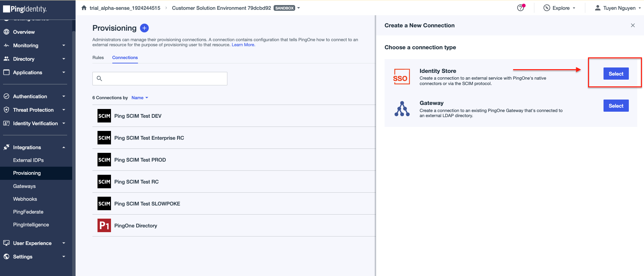This screenshot has width=644, height=276.
Task: Click the Applications window icon
Action: 6,72
